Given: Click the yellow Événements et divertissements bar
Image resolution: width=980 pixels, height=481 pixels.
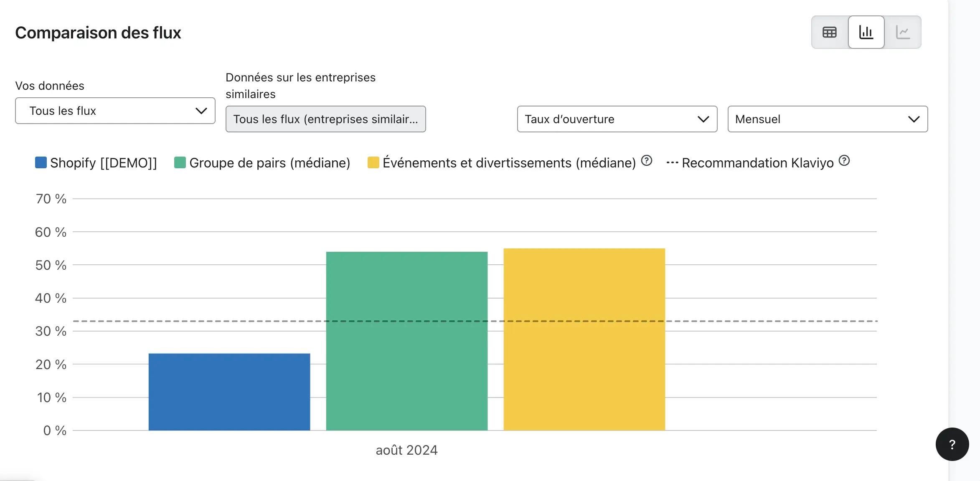Looking at the screenshot, I should click(584, 339).
